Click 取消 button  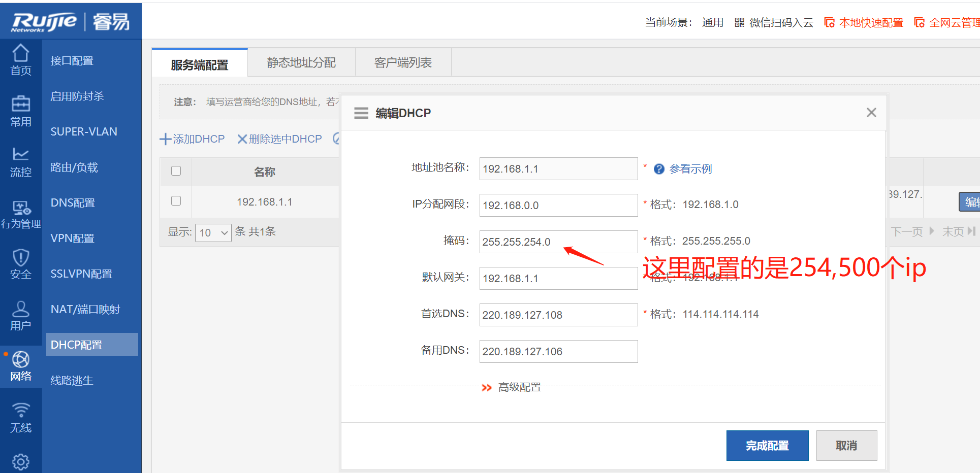click(x=846, y=446)
